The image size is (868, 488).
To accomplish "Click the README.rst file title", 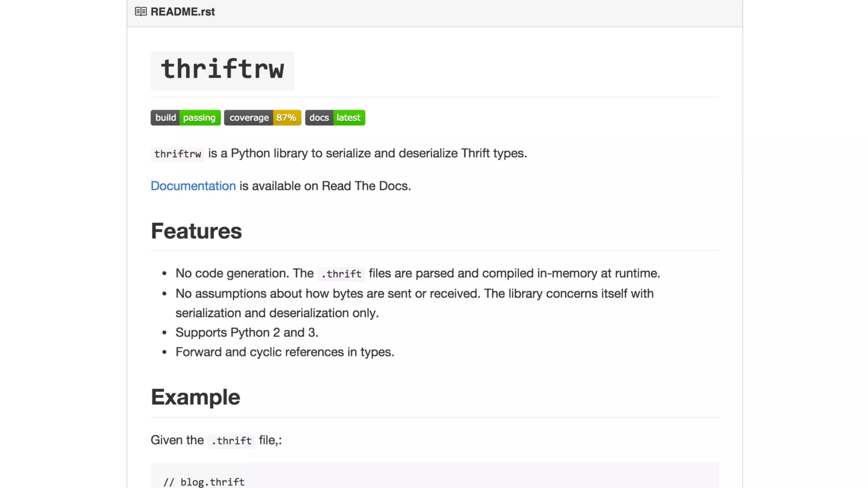I will [x=183, y=12].
